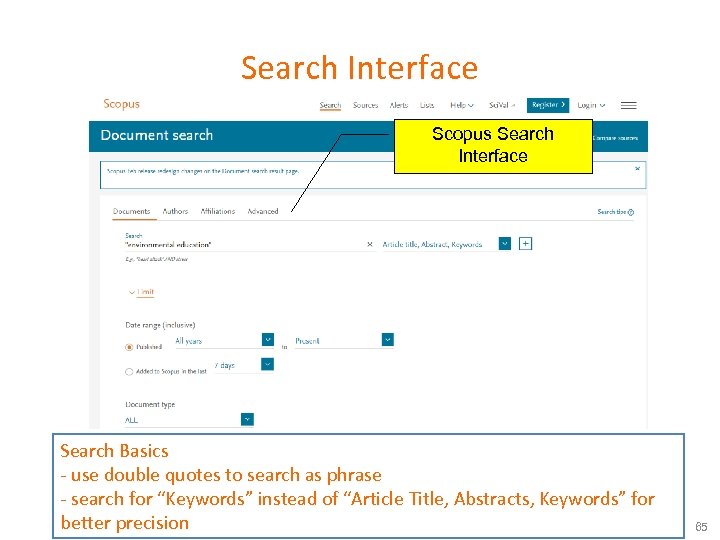
Task: Open Article title, Abstract, Keywords field dropdown
Action: click(x=446, y=244)
